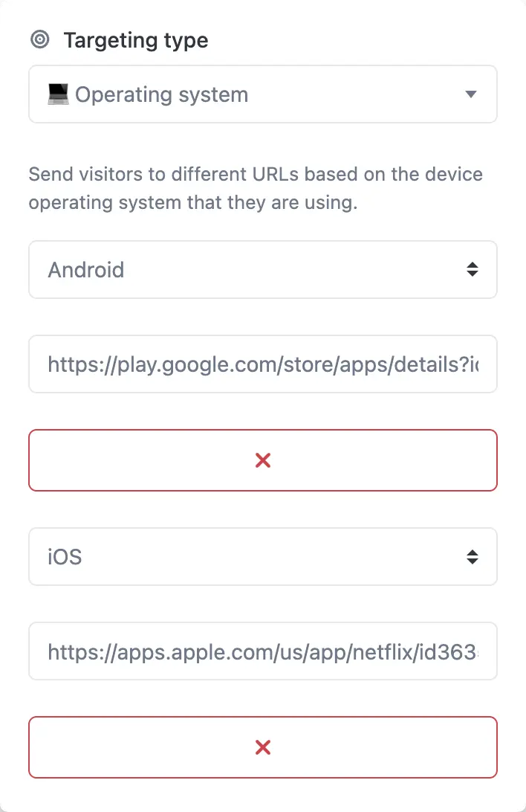
Task: Remove the iOS targeting rule
Action: coord(263,747)
